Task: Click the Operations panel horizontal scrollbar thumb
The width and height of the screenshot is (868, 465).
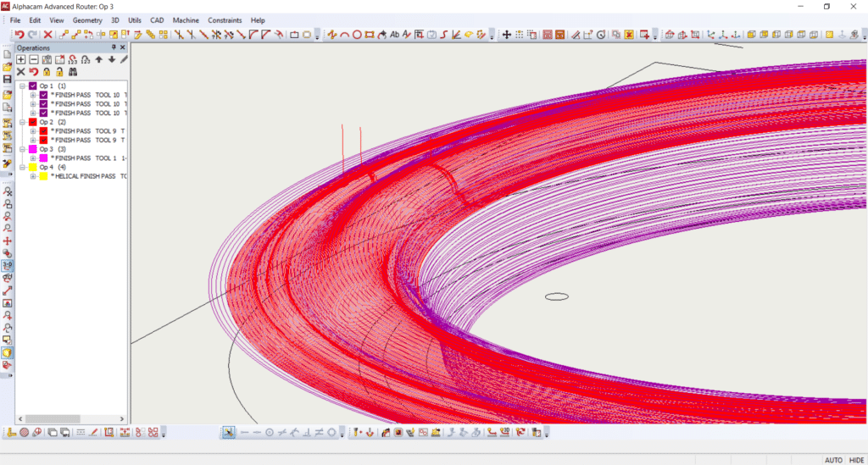Action: pyautogui.click(x=53, y=419)
